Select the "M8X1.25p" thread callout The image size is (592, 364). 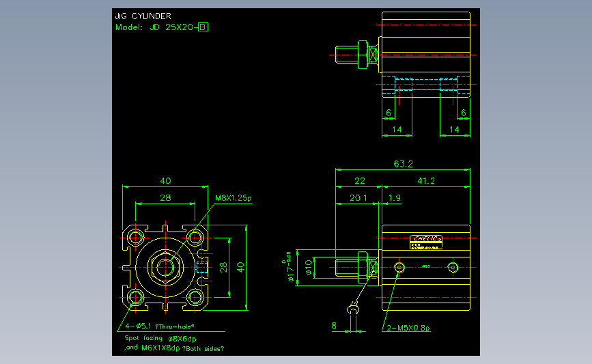234,198
